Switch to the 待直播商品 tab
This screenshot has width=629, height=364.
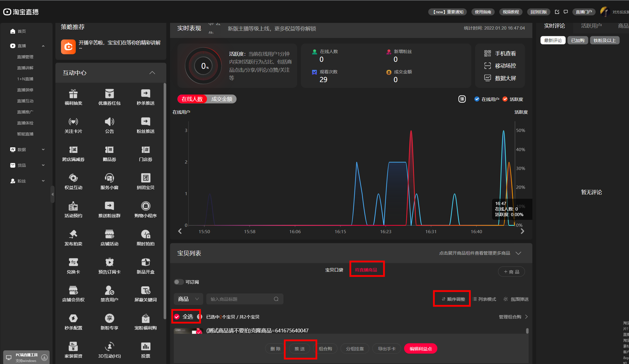[x=366, y=270]
